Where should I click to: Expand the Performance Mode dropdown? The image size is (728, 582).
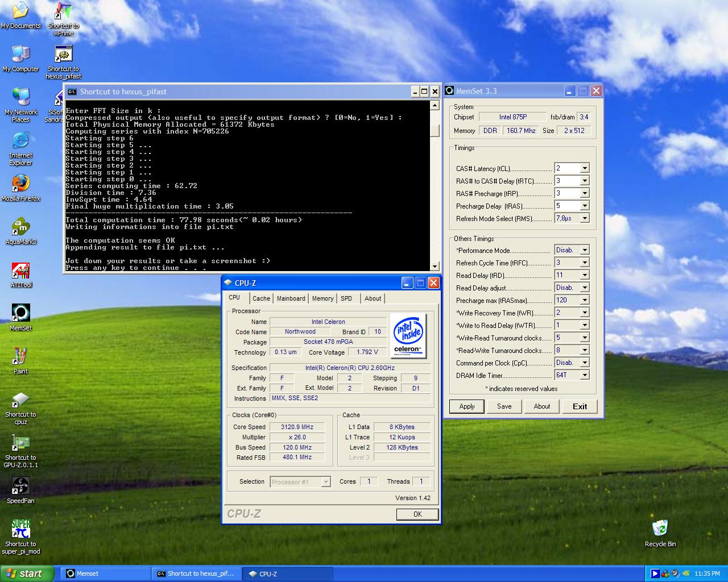pyautogui.click(x=584, y=250)
